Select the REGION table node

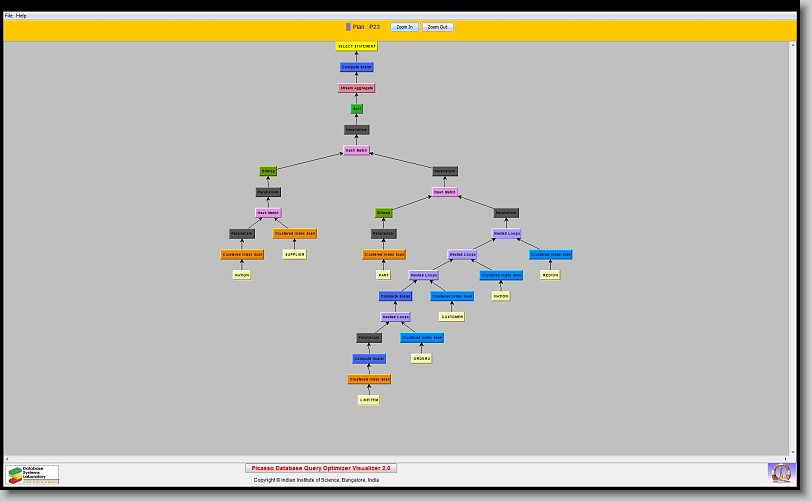[550, 275]
